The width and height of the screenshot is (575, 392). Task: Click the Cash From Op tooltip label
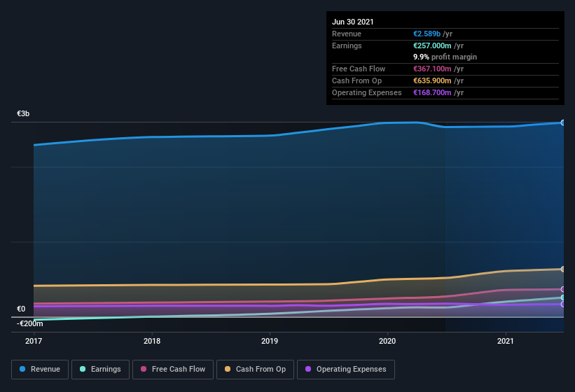[356, 80]
